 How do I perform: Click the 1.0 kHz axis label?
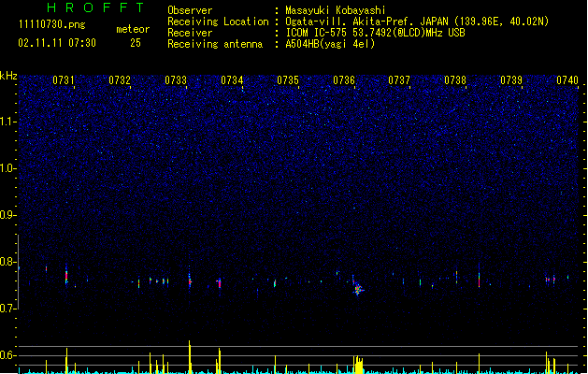tap(7, 168)
